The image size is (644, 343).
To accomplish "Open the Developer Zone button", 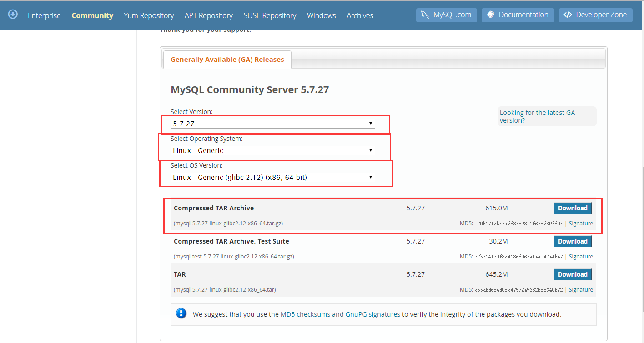I will 596,15.
